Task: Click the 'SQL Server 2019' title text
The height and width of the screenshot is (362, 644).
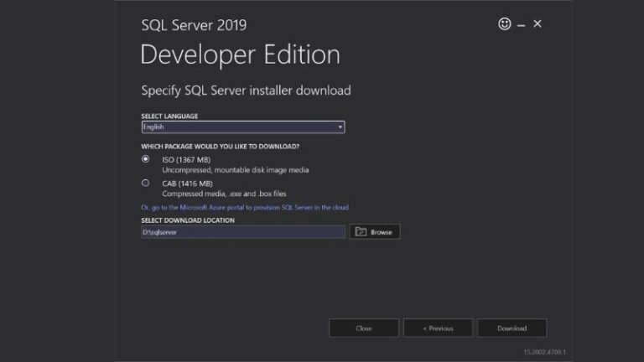Action: click(x=194, y=25)
